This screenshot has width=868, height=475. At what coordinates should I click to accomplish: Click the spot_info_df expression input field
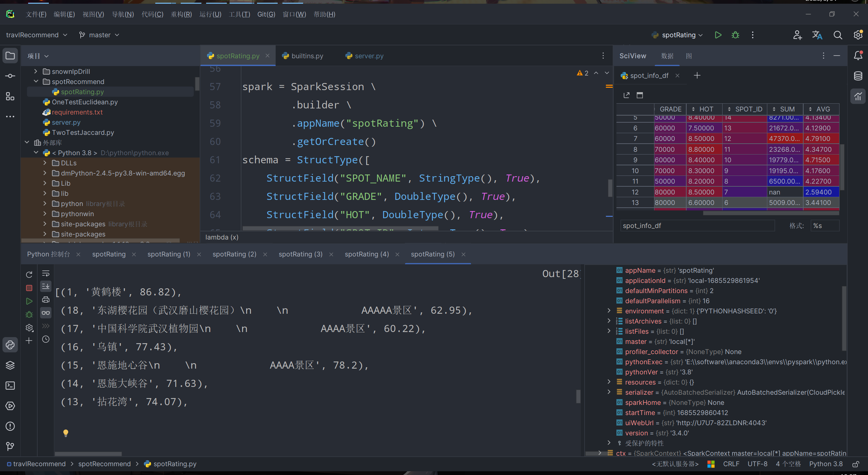pyautogui.click(x=697, y=226)
